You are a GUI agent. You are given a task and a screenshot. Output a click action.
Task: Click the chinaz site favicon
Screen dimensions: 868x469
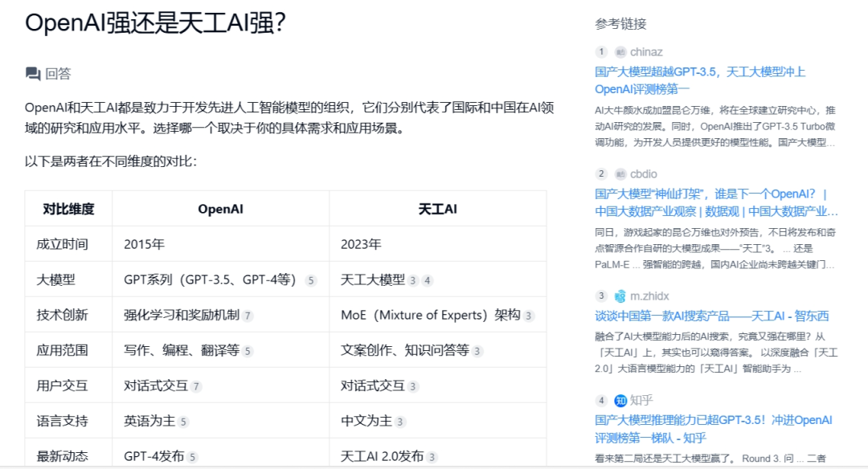pyautogui.click(x=620, y=52)
